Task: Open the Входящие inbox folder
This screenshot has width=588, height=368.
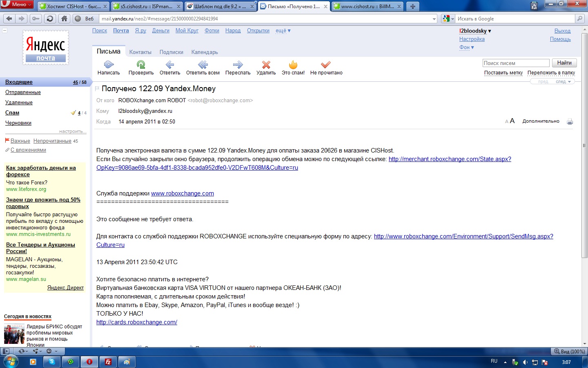Action: click(x=19, y=82)
